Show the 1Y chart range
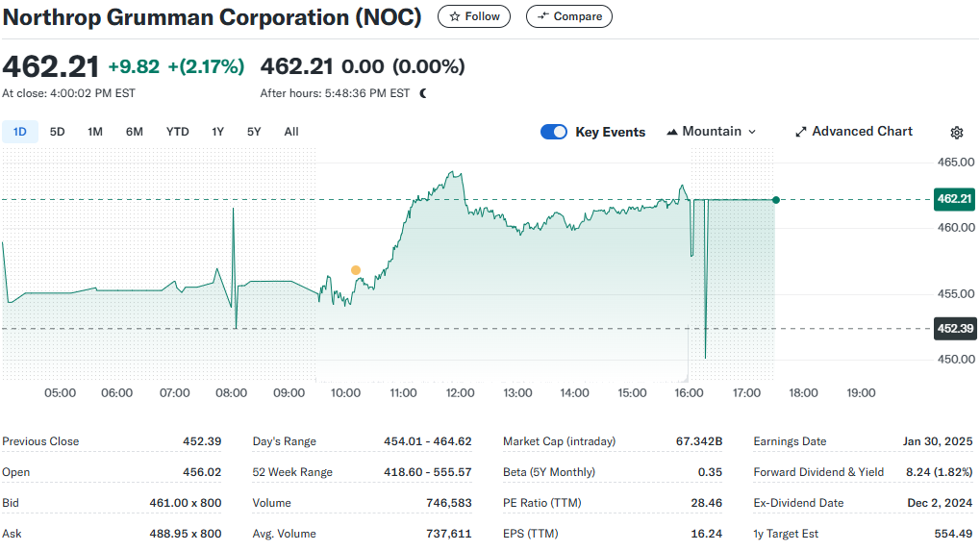This screenshot has height=551, width=980. [x=217, y=132]
